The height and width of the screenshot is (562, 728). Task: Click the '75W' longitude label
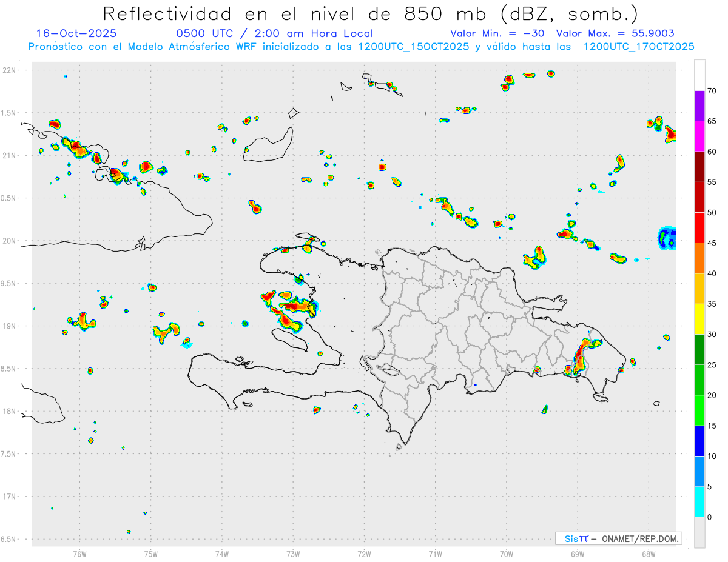(151, 554)
